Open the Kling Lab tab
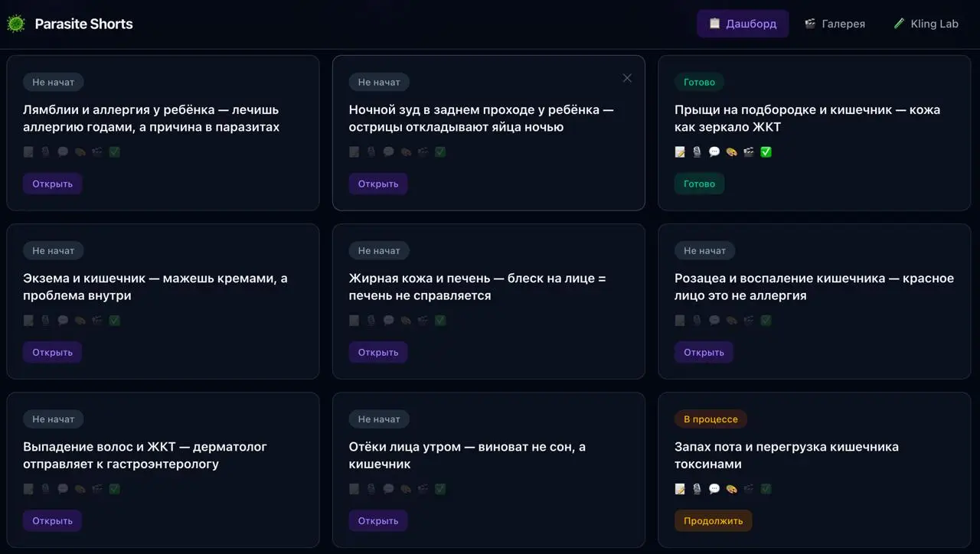The image size is (980, 554). point(926,24)
